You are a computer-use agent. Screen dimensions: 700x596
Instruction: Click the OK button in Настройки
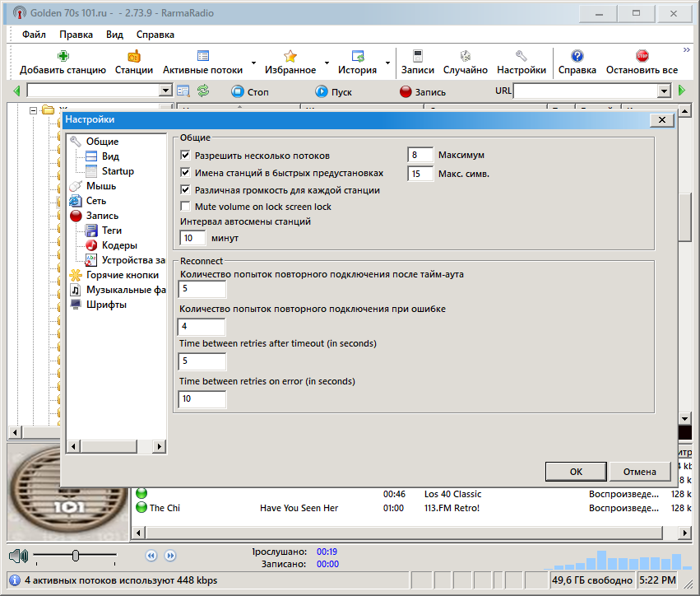click(576, 472)
